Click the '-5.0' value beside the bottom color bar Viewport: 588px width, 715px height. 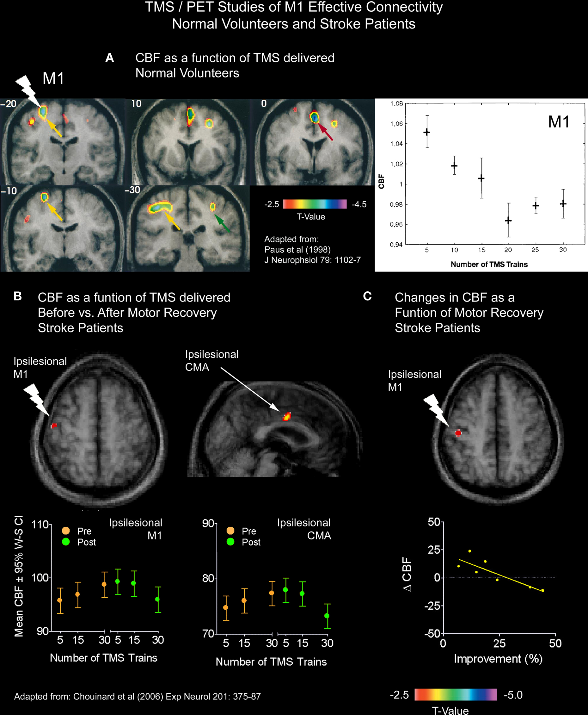tap(513, 695)
